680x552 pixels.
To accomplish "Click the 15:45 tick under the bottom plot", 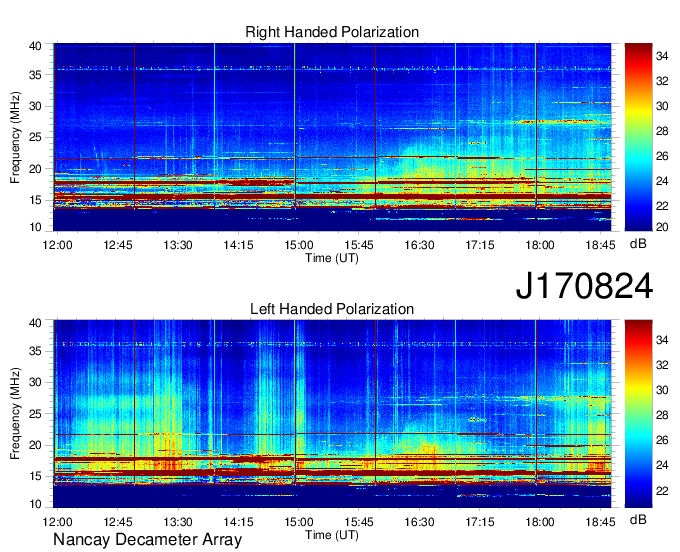I will click(x=359, y=522).
